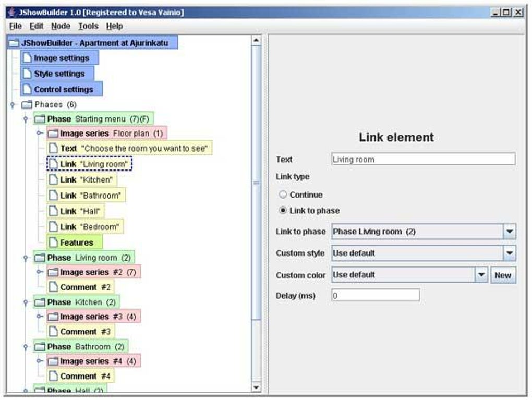Select the Comment #2 label
532x400 pixels.
[86, 287]
